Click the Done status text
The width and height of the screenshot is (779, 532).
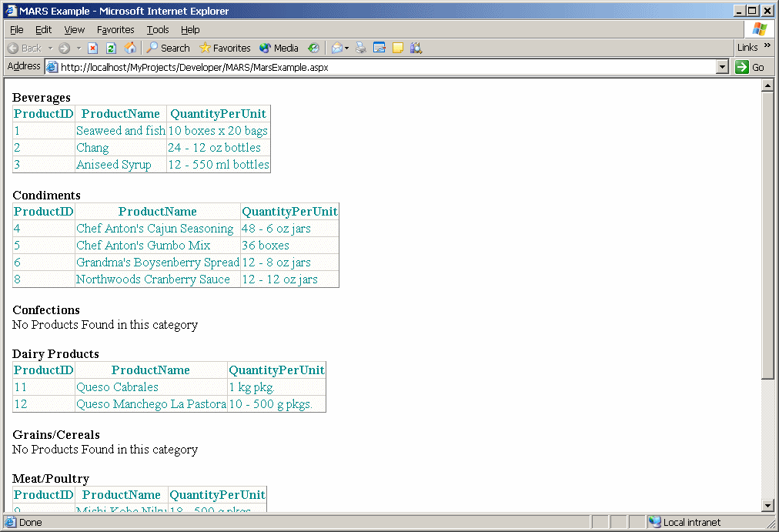(x=30, y=523)
